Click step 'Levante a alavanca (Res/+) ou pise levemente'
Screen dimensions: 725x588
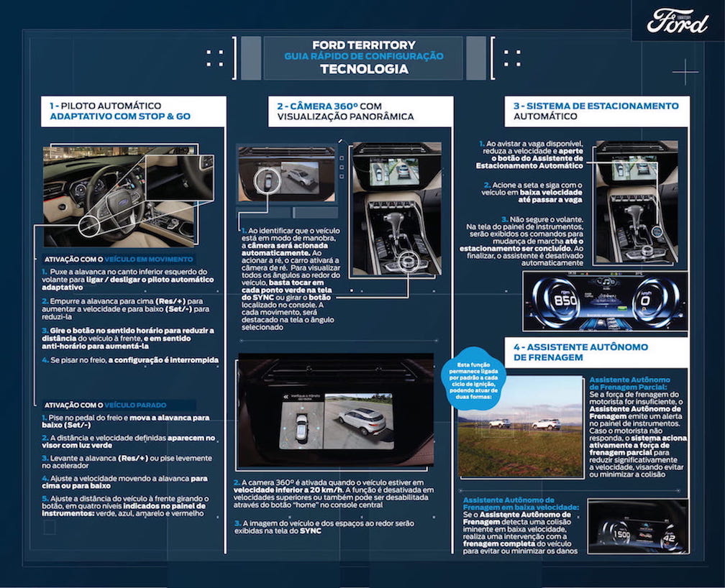127,461
